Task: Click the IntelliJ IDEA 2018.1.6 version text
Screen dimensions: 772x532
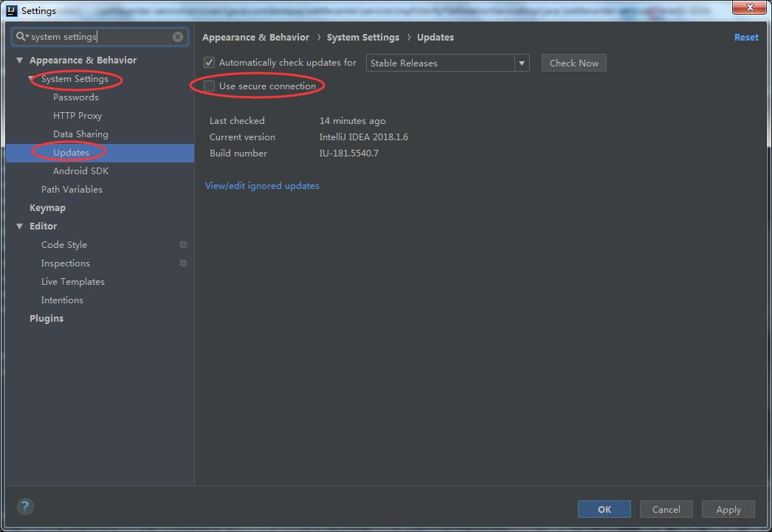Action: click(x=363, y=137)
